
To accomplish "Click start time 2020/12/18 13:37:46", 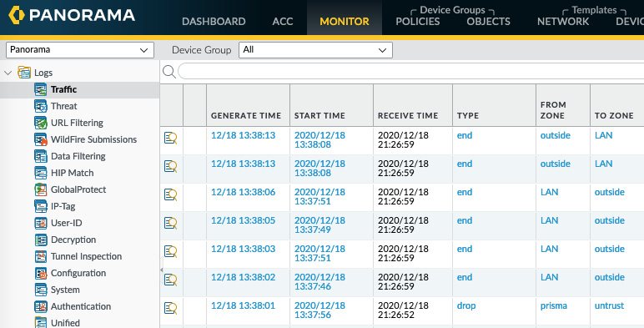I will [x=319, y=281].
